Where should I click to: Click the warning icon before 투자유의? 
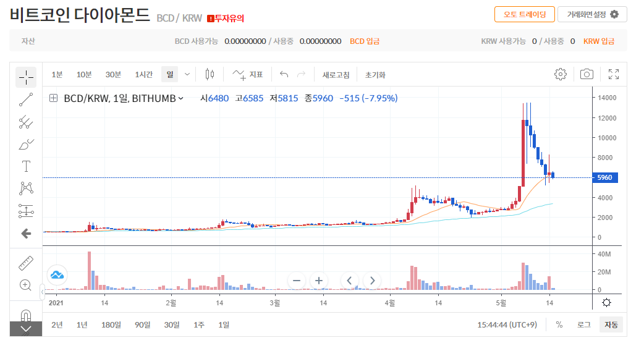(211, 19)
